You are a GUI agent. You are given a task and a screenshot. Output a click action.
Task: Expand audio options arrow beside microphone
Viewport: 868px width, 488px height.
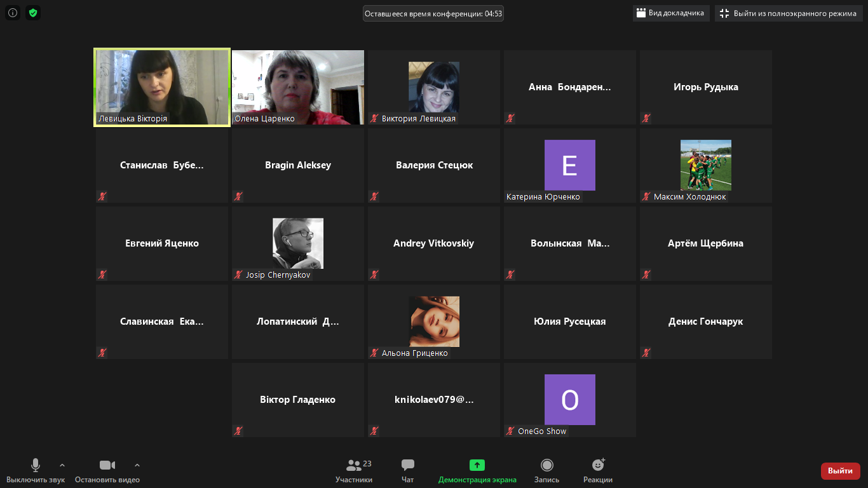[x=62, y=465]
